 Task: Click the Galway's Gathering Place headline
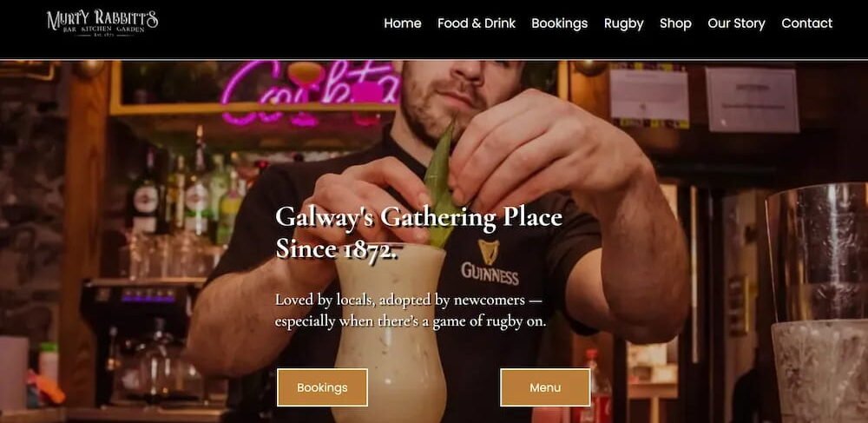[418, 232]
